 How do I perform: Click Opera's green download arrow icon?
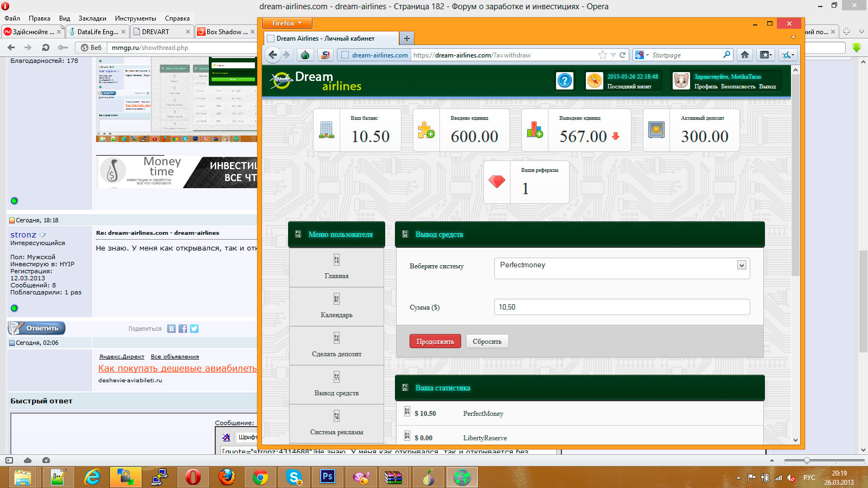tap(857, 48)
